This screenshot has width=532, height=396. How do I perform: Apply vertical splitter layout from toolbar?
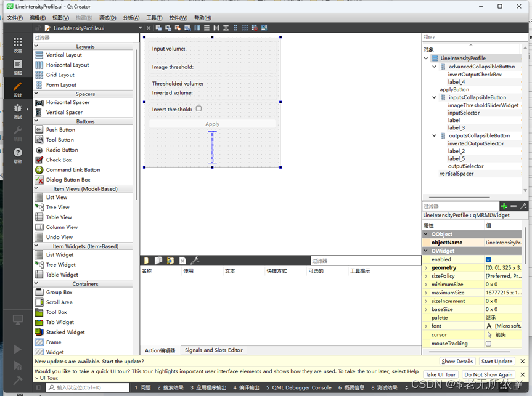point(226,28)
